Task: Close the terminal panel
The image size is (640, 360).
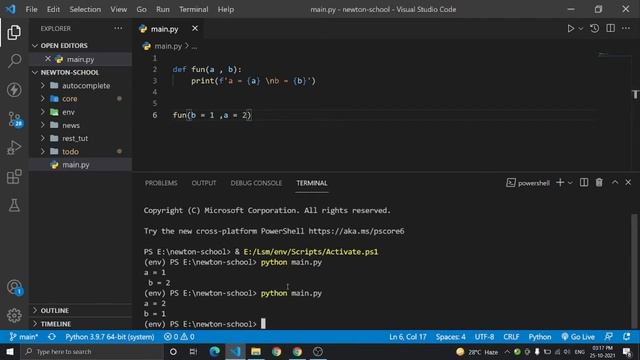Action: [628, 182]
